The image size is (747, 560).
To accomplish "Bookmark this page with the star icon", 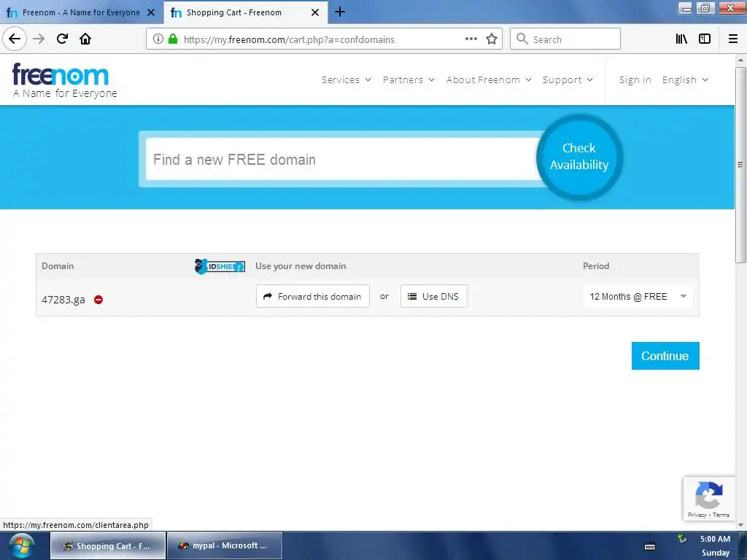I will [x=492, y=39].
